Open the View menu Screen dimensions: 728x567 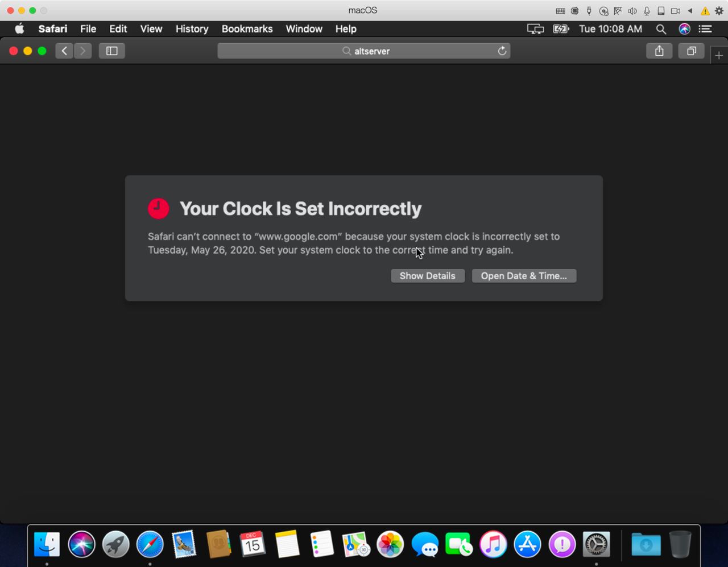pyautogui.click(x=151, y=29)
